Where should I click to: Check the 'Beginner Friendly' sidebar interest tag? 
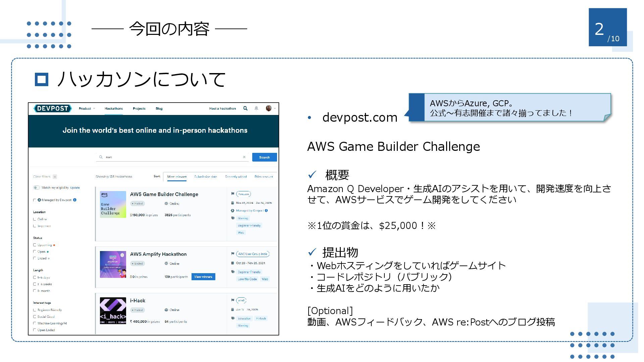[35, 310]
